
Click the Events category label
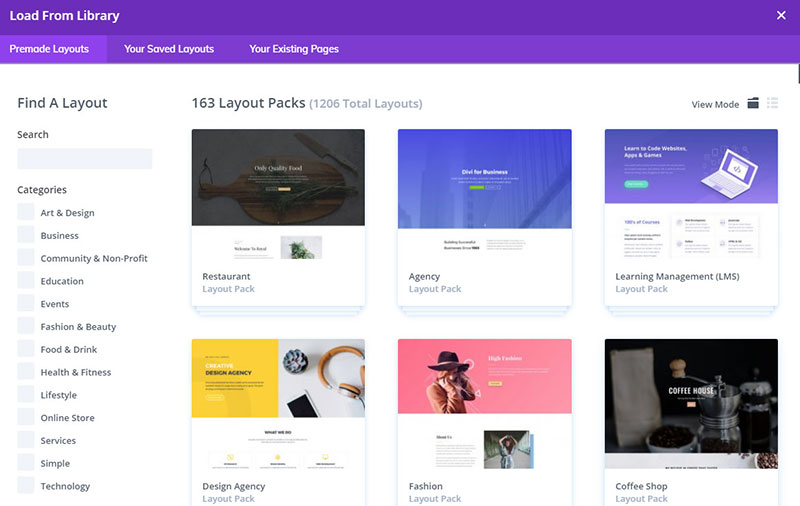pyautogui.click(x=55, y=304)
